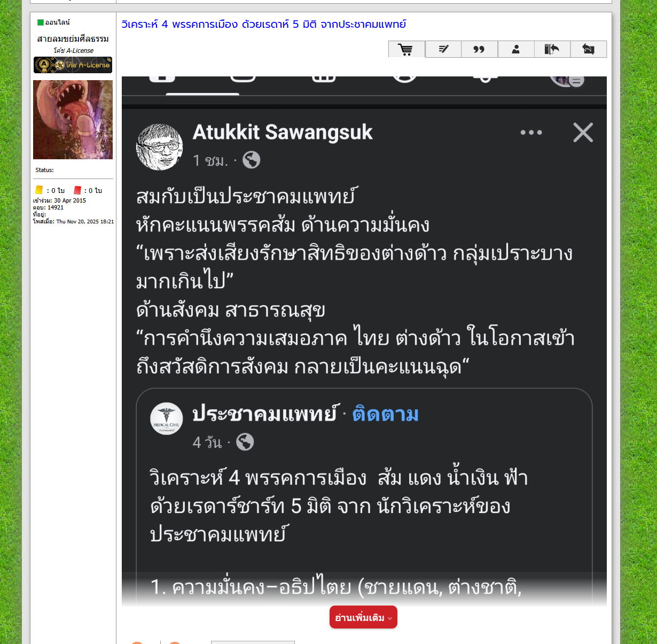Click the ติดตาม follow link
The width and height of the screenshot is (657, 644).
pos(385,414)
